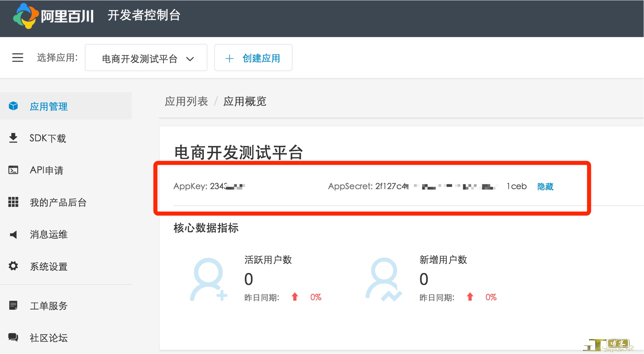
Task: Toggle the hamburger sidebar menu
Action: pos(18,58)
